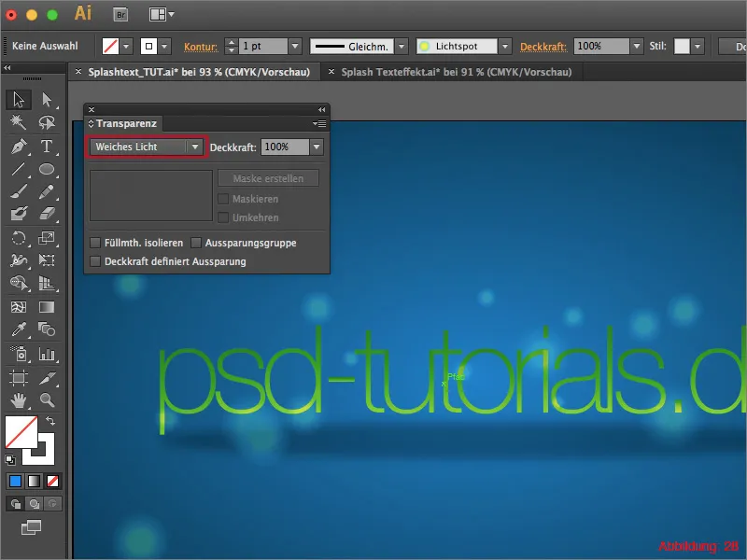Select the Free Transform tool
The height and width of the screenshot is (560, 747).
coord(47,260)
